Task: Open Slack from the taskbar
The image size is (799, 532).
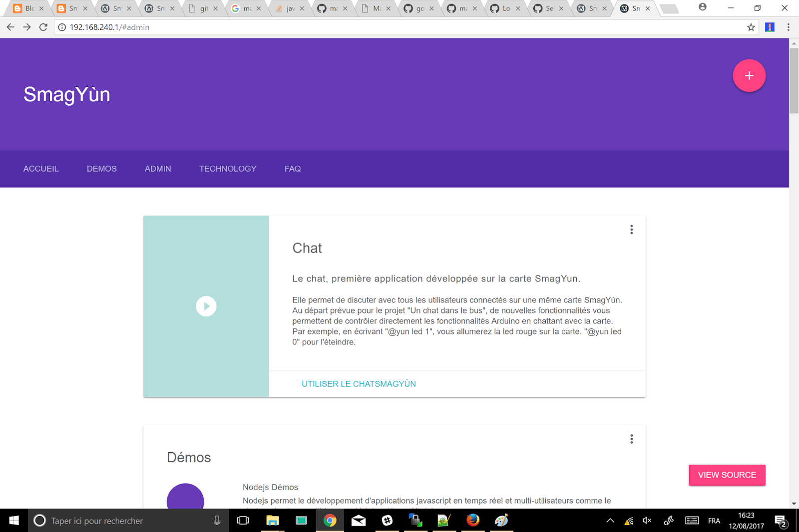Action: [x=387, y=521]
